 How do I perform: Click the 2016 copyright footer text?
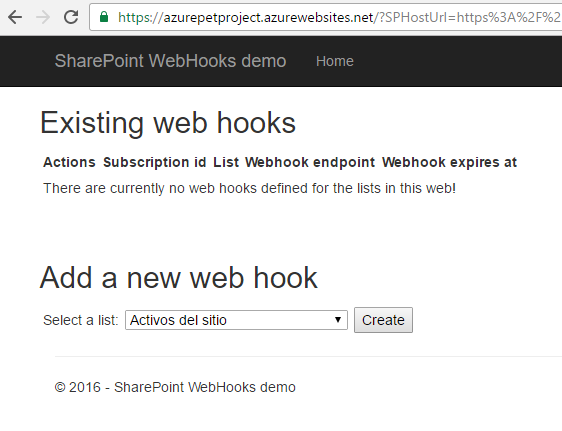click(175, 387)
